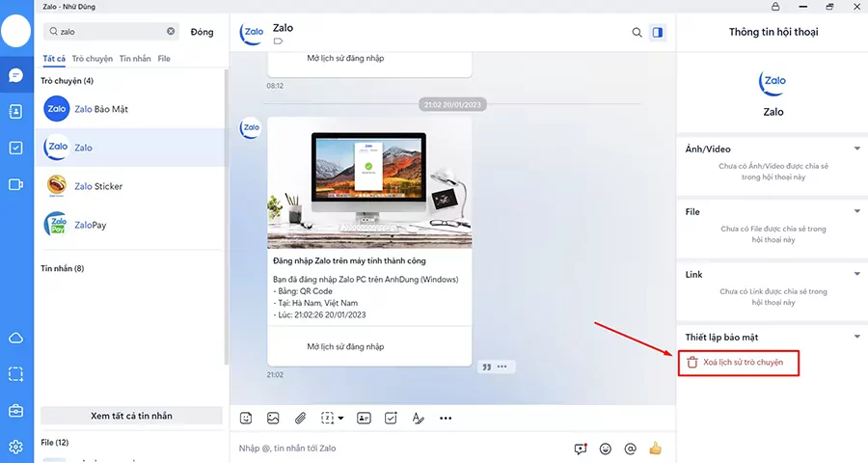This screenshot has height=463, width=868.
Task: Open Cloud storage from the sidebar
Action: [16, 338]
